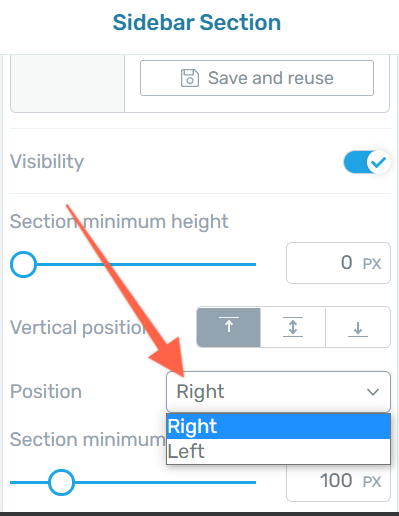This screenshot has height=516, width=399.
Task: Click the Section minimum height slider track
Action: [x=133, y=264]
